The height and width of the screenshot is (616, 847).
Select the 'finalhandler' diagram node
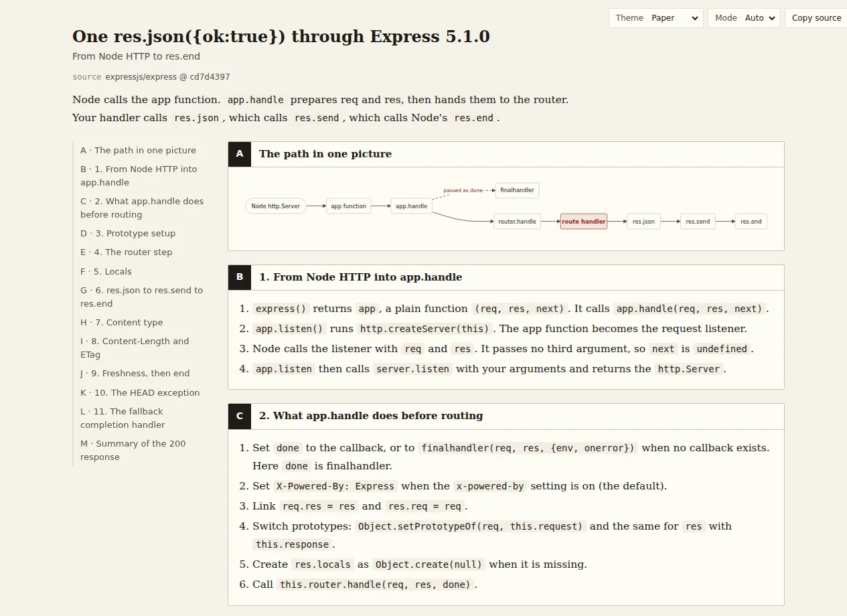tap(517, 190)
